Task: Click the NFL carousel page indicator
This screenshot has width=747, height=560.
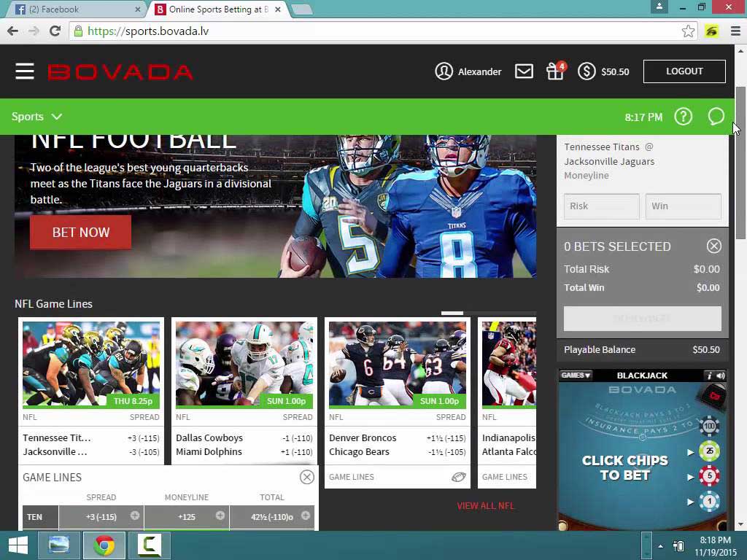Action: pyautogui.click(x=452, y=314)
